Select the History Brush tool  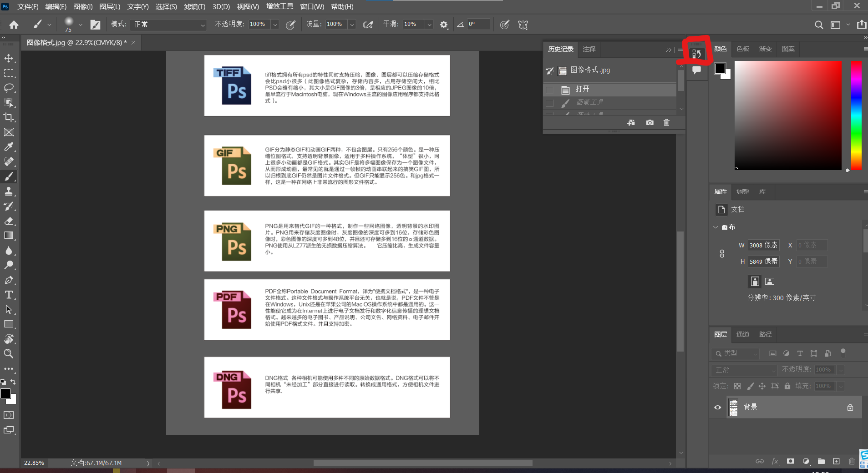click(9, 206)
